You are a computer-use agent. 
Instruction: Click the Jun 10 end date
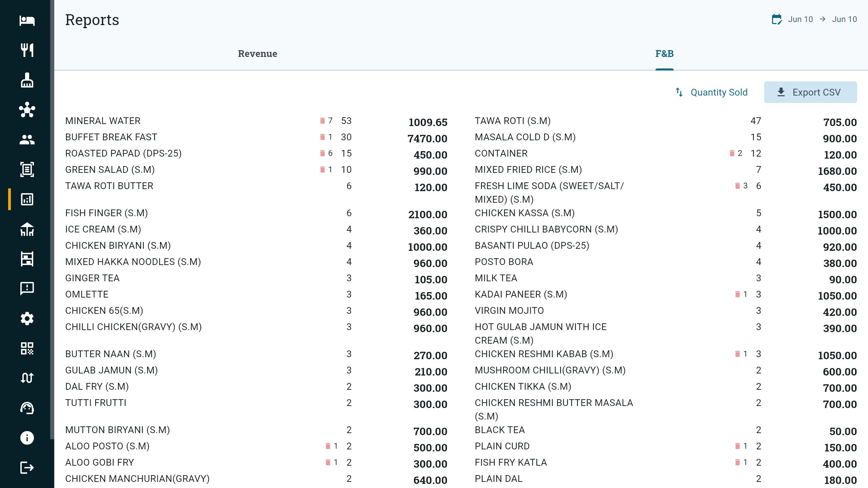(844, 19)
